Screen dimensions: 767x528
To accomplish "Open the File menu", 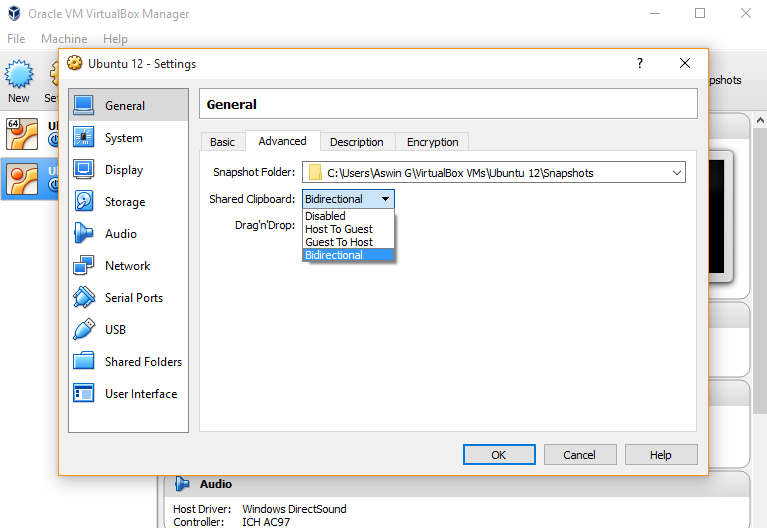I will point(16,39).
